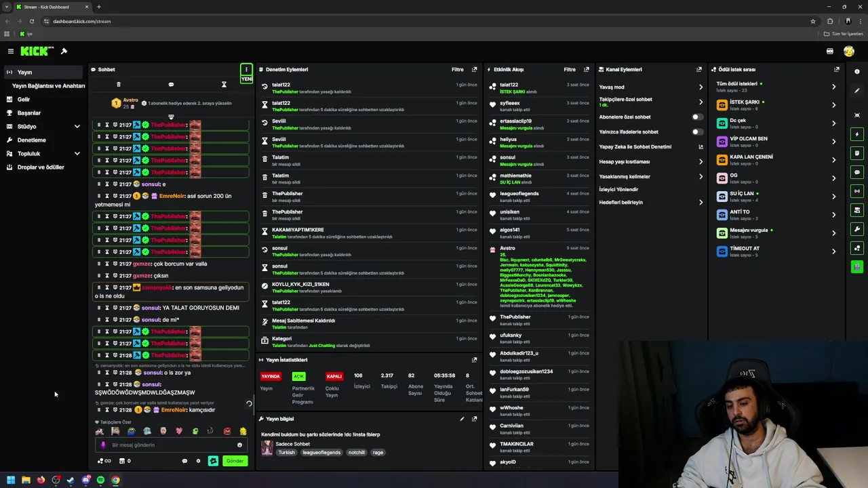The height and width of the screenshot is (488, 868).
Task: Open the Sohbet panel three-dot menu
Action: coord(246,69)
